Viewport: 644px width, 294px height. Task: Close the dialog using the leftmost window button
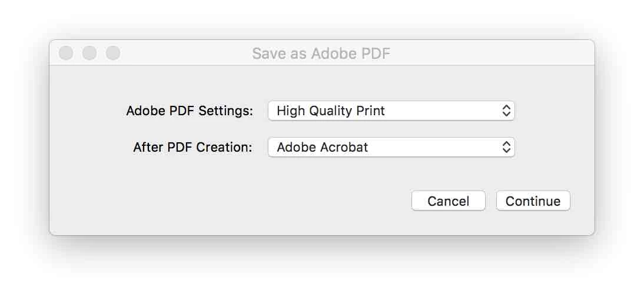(67, 54)
